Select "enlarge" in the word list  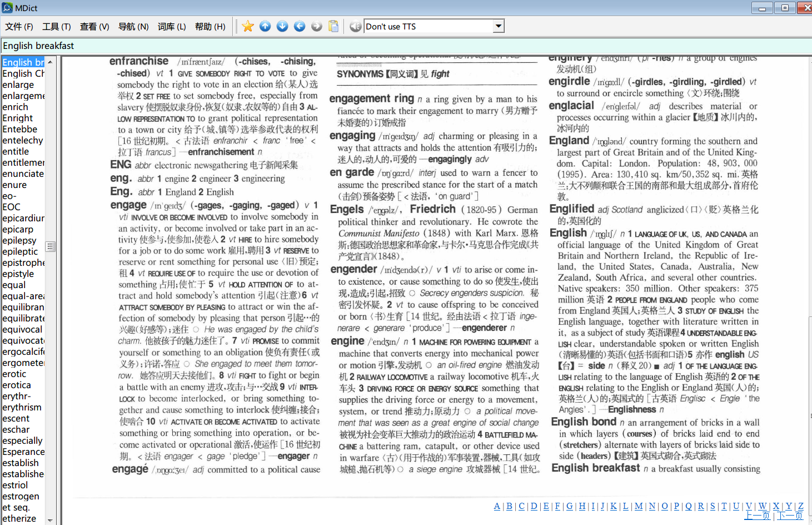click(x=18, y=85)
